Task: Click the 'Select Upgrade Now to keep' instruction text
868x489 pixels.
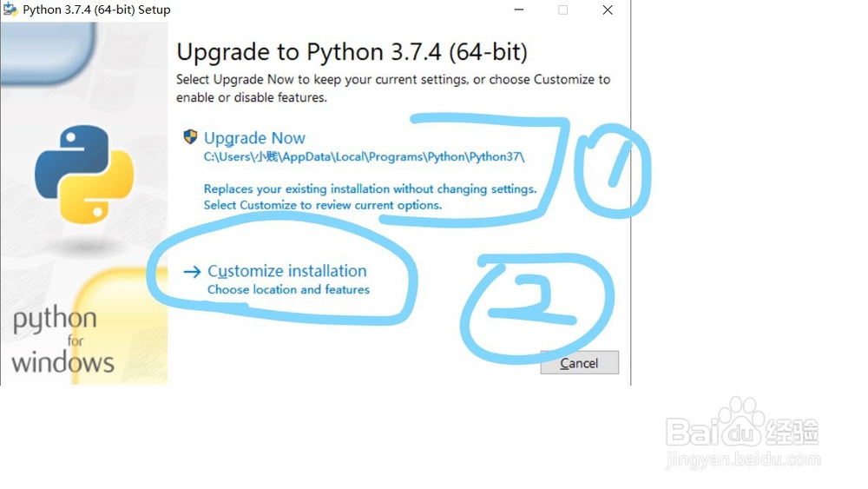Action: [x=392, y=88]
